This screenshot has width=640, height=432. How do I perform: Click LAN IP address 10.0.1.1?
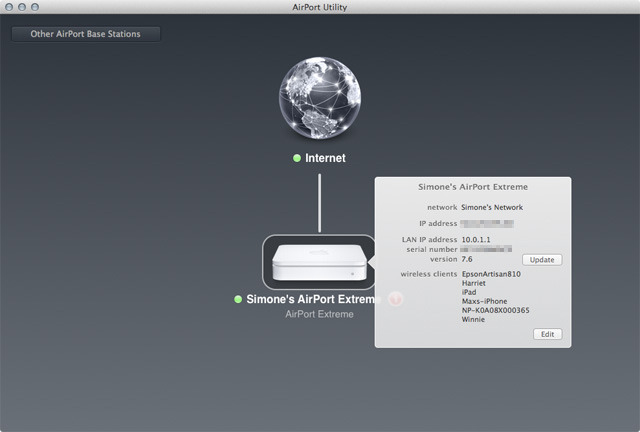click(x=476, y=240)
